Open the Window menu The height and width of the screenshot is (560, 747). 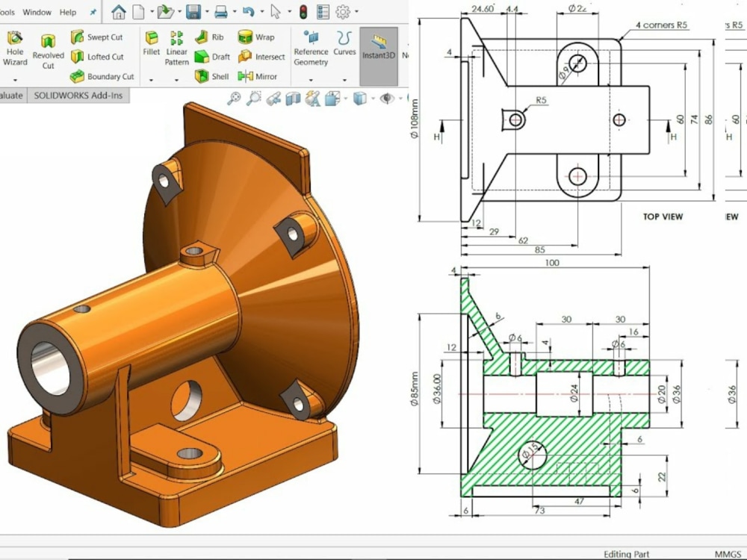[x=37, y=11]
